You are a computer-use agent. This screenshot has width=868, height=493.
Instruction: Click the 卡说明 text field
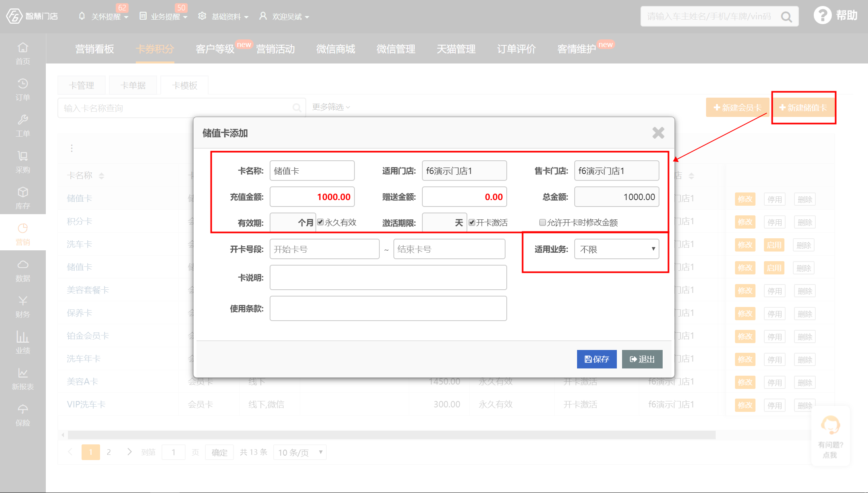pos(388,277)
